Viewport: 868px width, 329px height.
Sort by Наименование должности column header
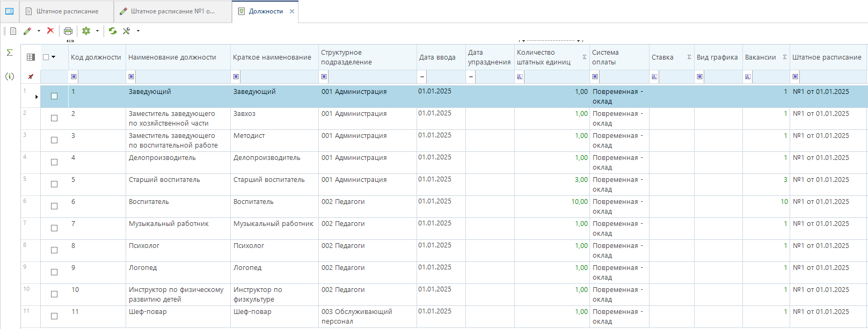(x=172, y=57)
